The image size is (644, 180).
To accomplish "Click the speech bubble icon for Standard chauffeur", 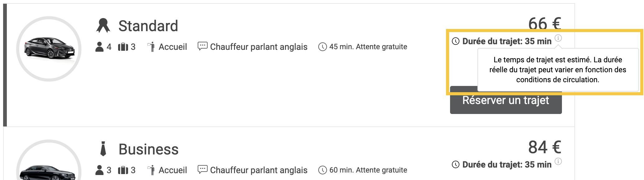I will 203,46.
